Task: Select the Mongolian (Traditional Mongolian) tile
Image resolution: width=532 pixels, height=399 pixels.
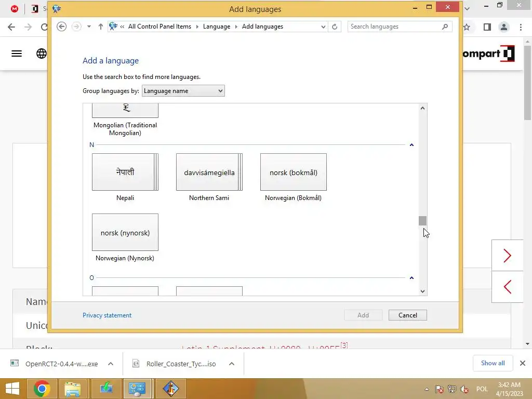Action: coord(125,111)
